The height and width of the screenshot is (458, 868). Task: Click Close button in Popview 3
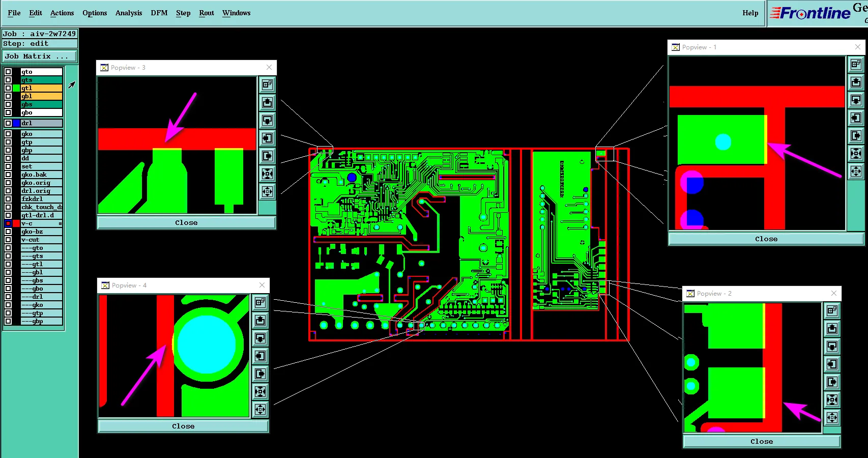[186, 223]
